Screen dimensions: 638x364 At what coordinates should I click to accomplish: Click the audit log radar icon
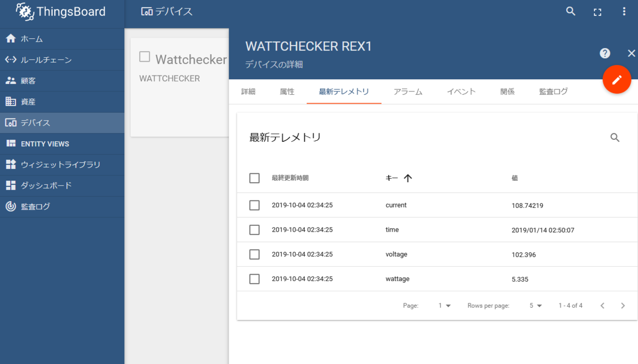tap(11, 206)
